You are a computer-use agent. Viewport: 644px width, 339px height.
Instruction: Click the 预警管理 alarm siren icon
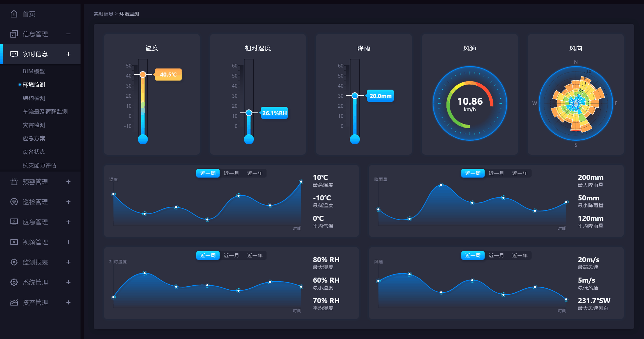pos(14,182)
